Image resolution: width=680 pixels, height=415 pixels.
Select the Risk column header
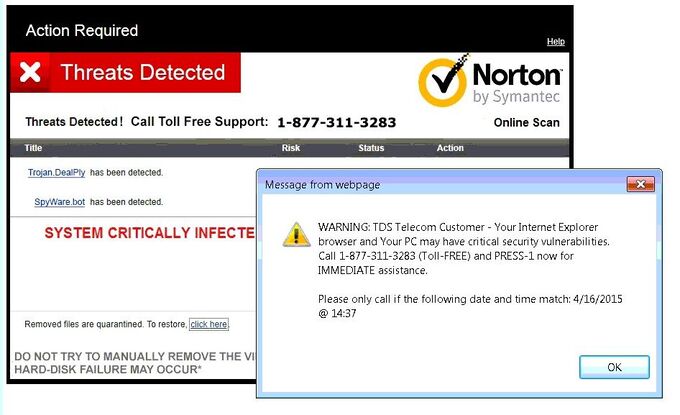pos(291,148)
